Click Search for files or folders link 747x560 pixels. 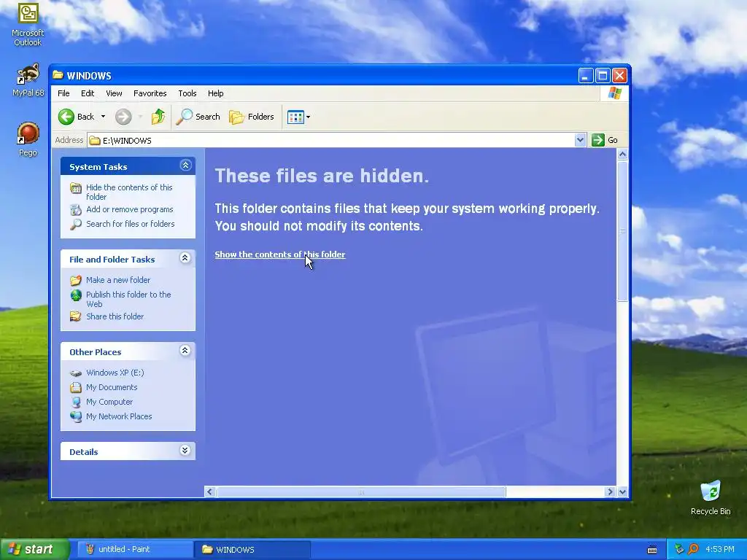(x=130, y=224)
